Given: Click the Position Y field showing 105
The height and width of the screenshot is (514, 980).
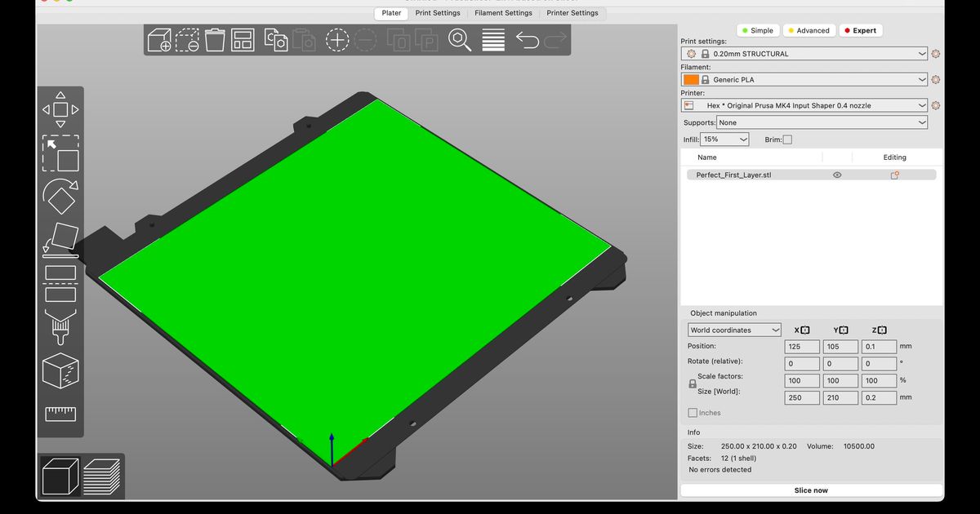Looking at the screenshot, I should pyautogui.click(x=840, y=347).
